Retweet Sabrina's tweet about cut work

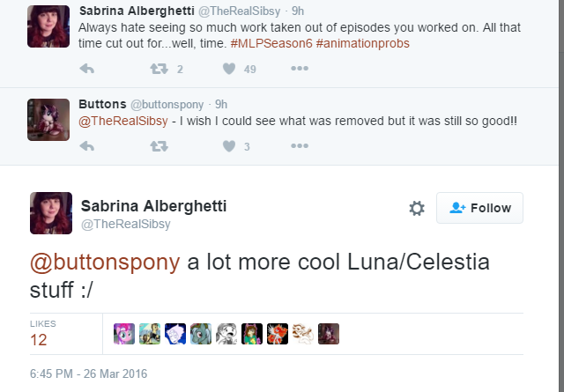pos(160,69)
